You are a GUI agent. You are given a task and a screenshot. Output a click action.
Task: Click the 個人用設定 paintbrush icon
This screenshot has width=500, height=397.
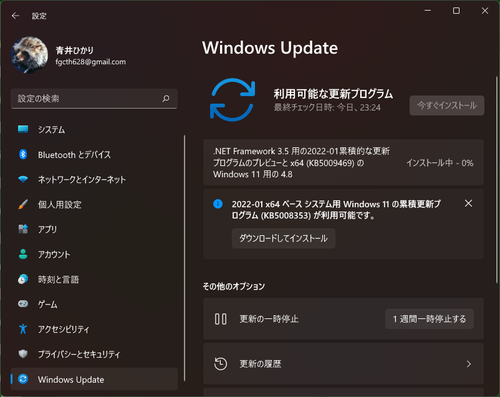click(23, 204)
